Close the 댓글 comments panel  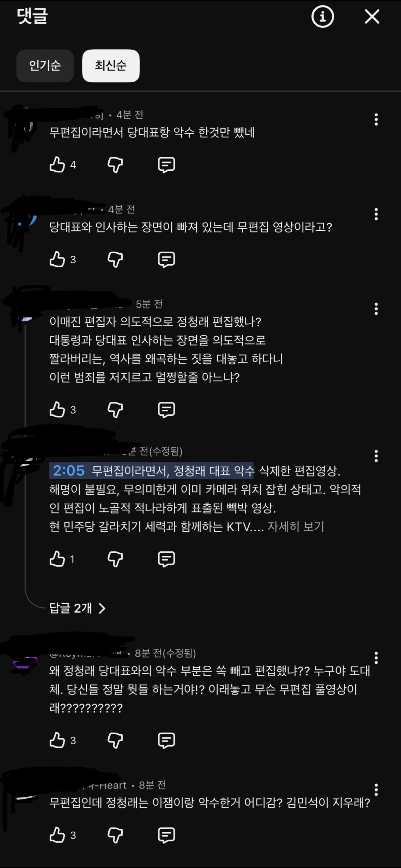pyautogui.click(x=372, y=16)
